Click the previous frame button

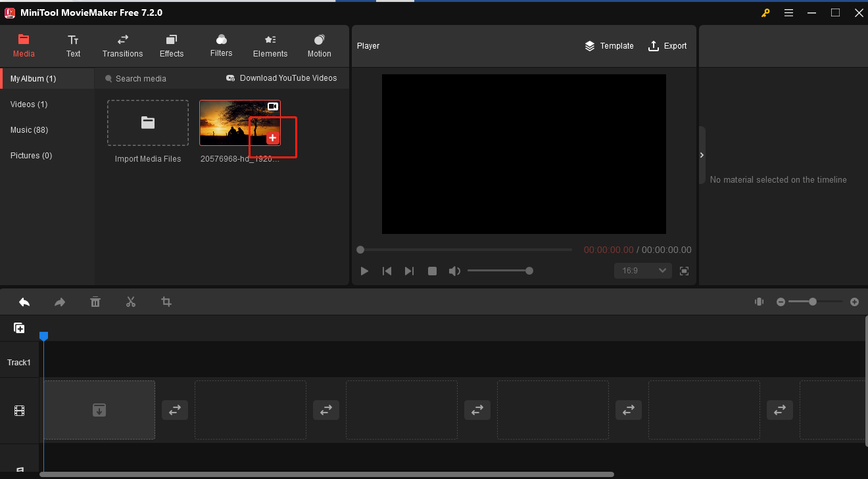[387, 271]
